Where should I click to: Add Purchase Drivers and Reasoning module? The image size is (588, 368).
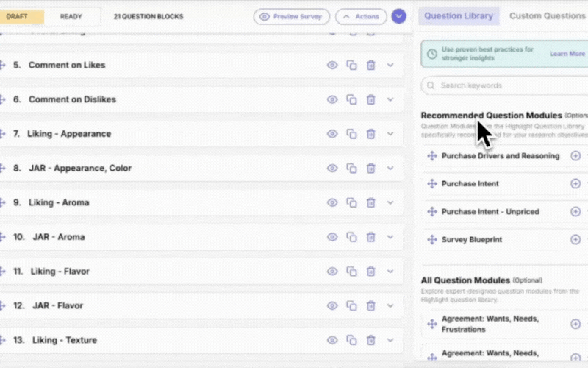point(576,156)
